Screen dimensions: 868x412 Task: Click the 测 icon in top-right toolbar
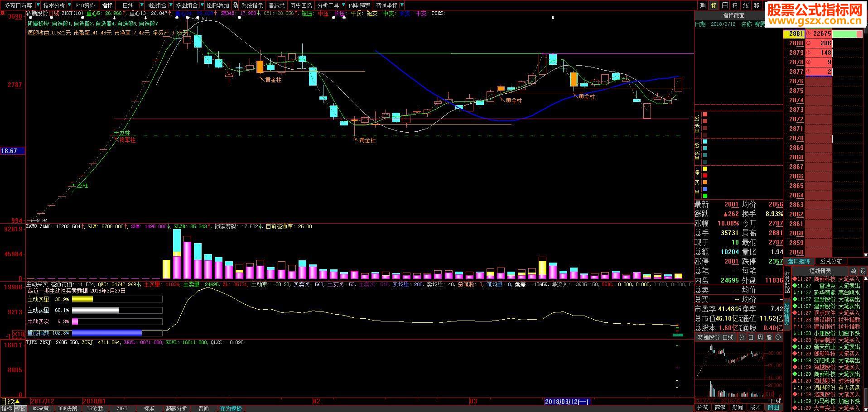pyautogui.click(x=703, y=5)
